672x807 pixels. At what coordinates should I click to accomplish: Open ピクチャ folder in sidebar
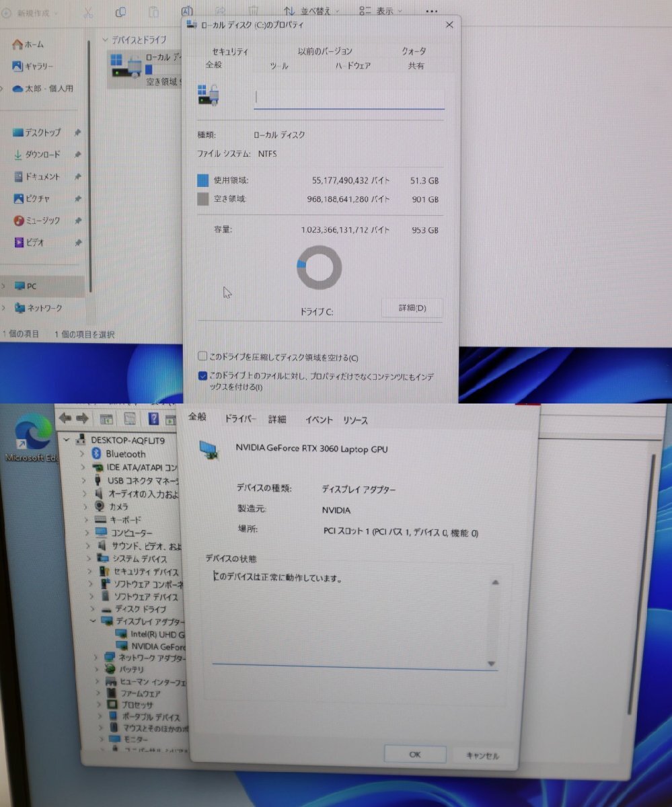32,199
